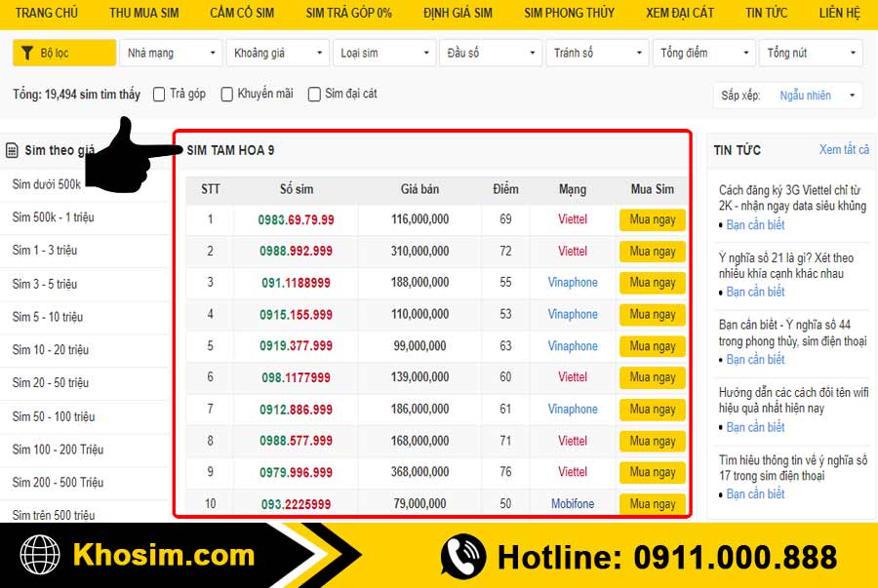878x588 pixels.
Task: Buy sim 093.2225999 with Mua ngay
Action: point(652,504)
